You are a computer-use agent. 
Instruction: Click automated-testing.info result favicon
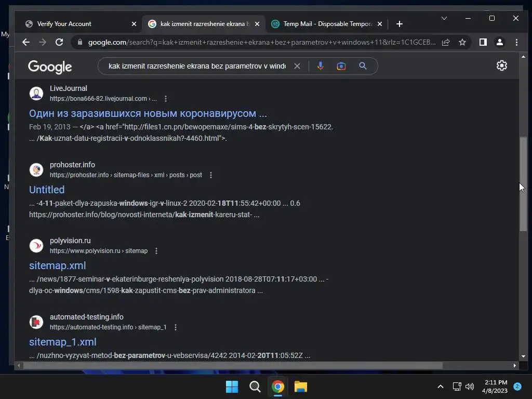pyautogui.click(x=36, y=322)
